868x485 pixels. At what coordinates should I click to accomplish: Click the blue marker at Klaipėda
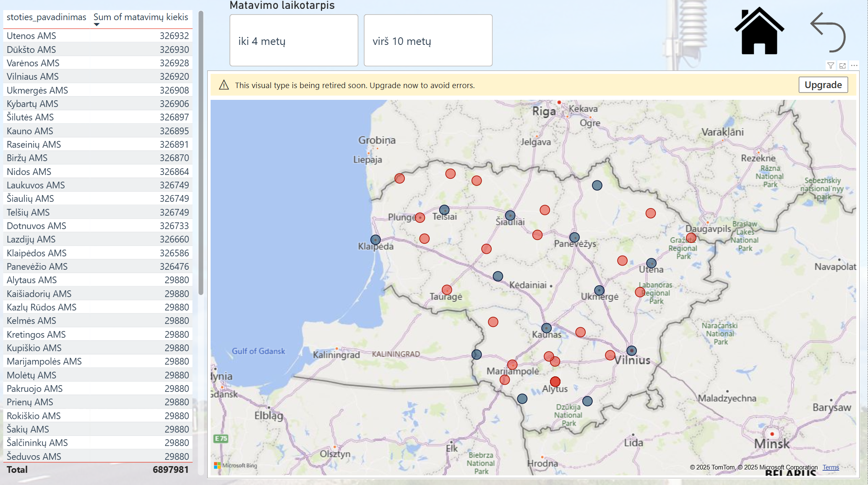375,240
